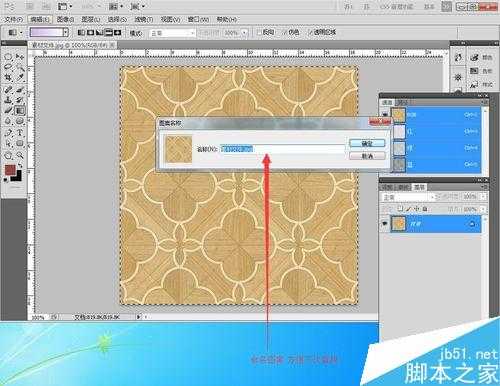This screenshot has width=500, height=386.
Task: Open the Window menu
Action: pyautogui.click(x=198, y=20)
